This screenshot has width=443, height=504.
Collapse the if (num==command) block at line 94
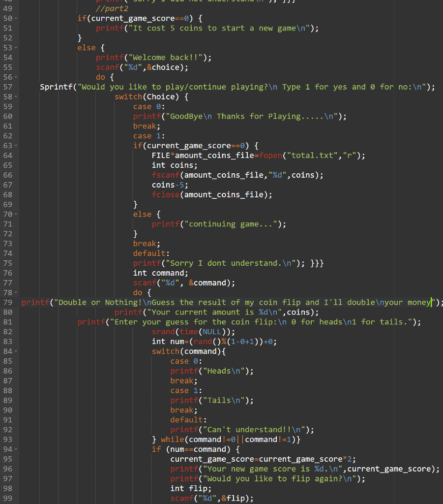pyautogui.click(x=16, y=449)
